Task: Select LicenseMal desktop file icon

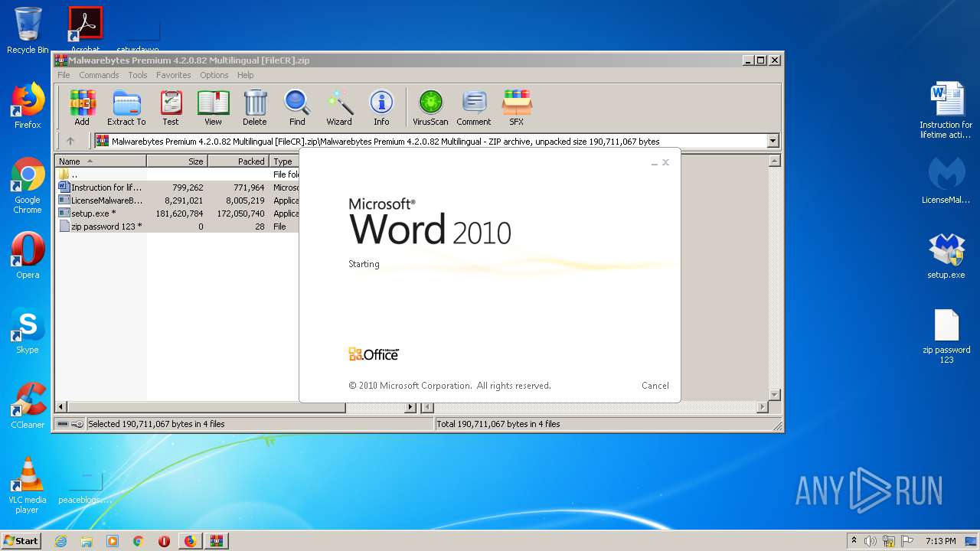Action: click(x=946, y=181)
